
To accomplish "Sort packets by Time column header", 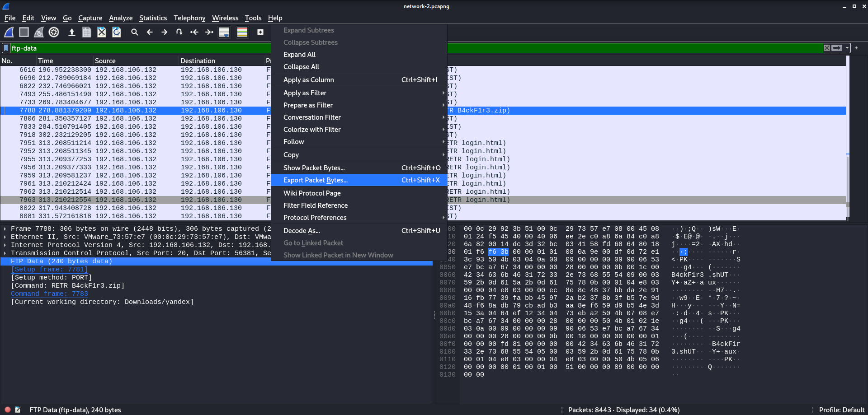I will click(x=65, y=61).
